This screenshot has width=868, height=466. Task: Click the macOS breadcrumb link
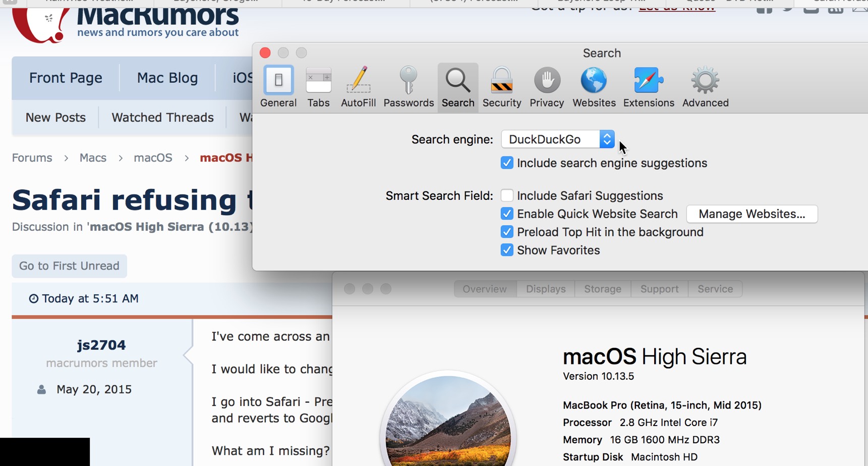click(x=153, y=158)
